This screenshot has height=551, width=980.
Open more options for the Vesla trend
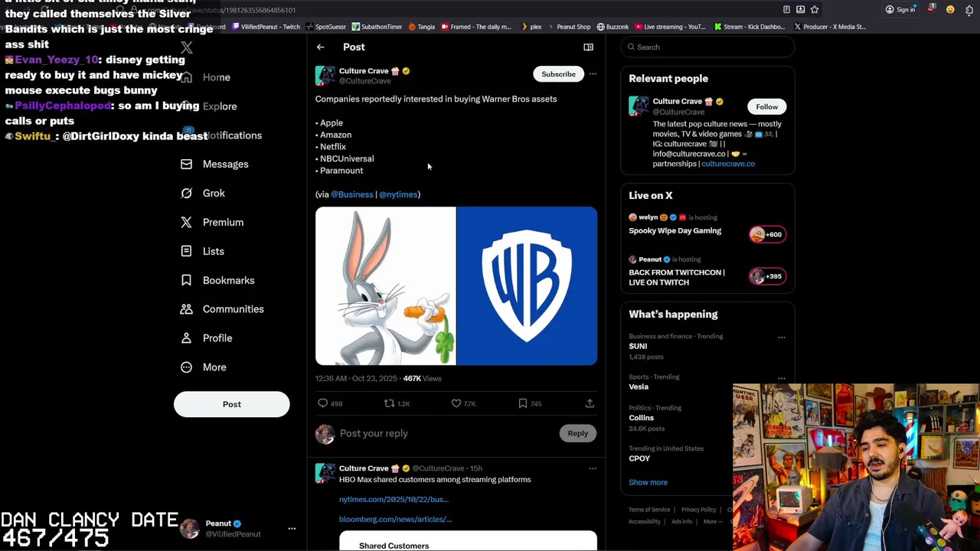(x=781, y=378)
